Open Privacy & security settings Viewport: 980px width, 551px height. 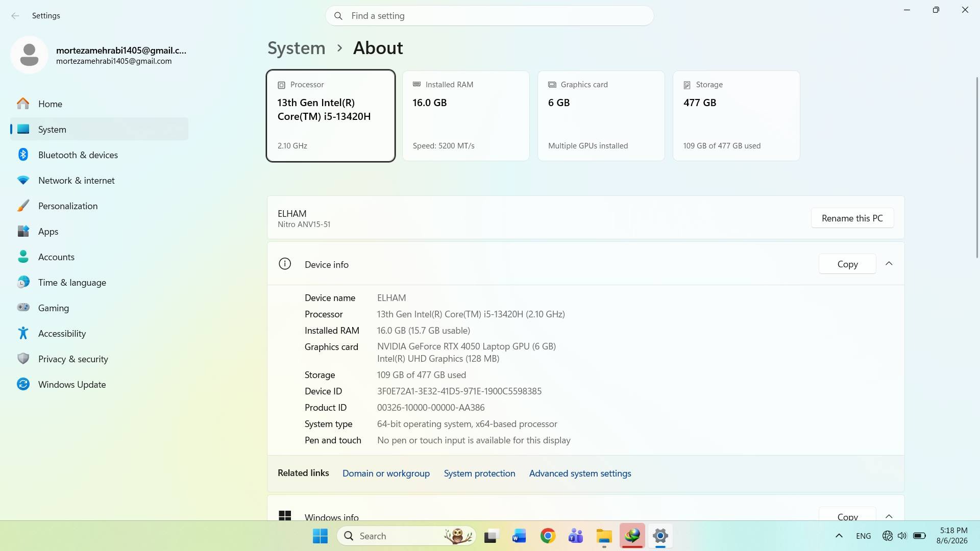click(x=99, y=359)
